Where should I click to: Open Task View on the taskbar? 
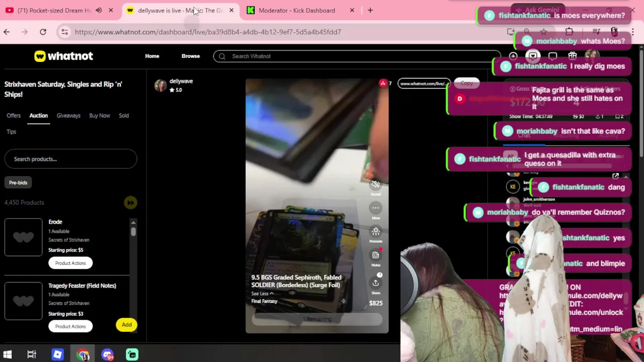click(x=32, y=355)
